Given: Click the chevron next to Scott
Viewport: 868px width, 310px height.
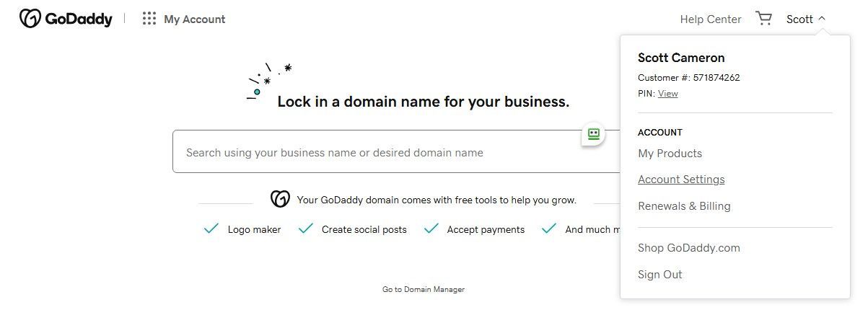Looking at the screenshot, I should [x=822, y=19].
